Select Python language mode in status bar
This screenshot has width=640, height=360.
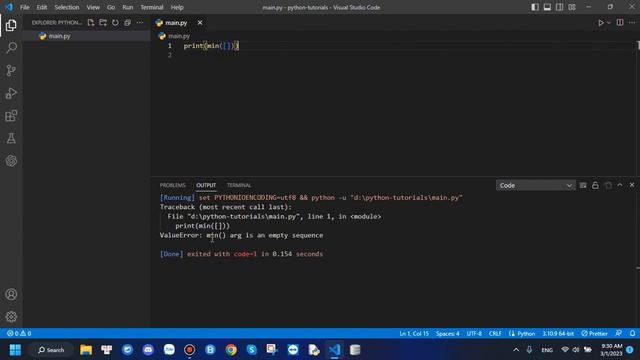click(x=526, y=333)
